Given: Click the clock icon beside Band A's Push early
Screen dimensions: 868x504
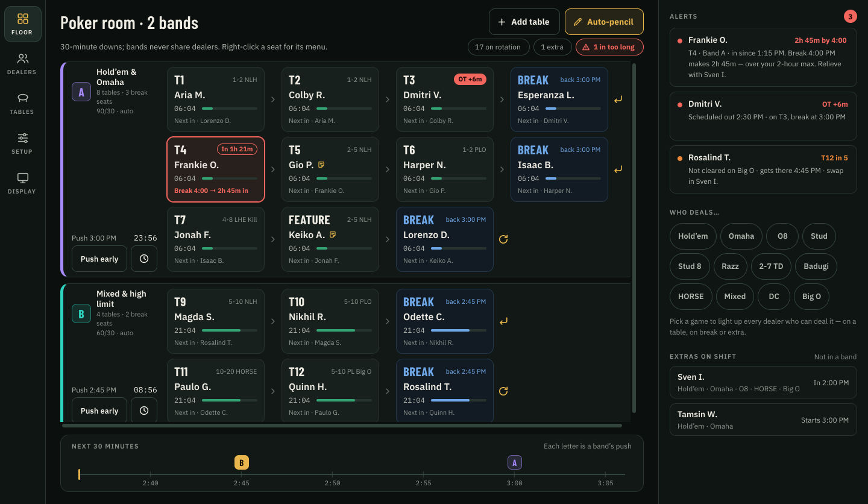Looking at the screenshot, I should click(144, 259).
